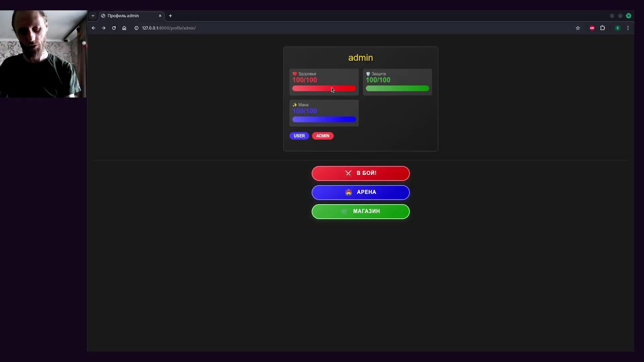
Task: Close the browser window with green X
Action: point(628,16)
